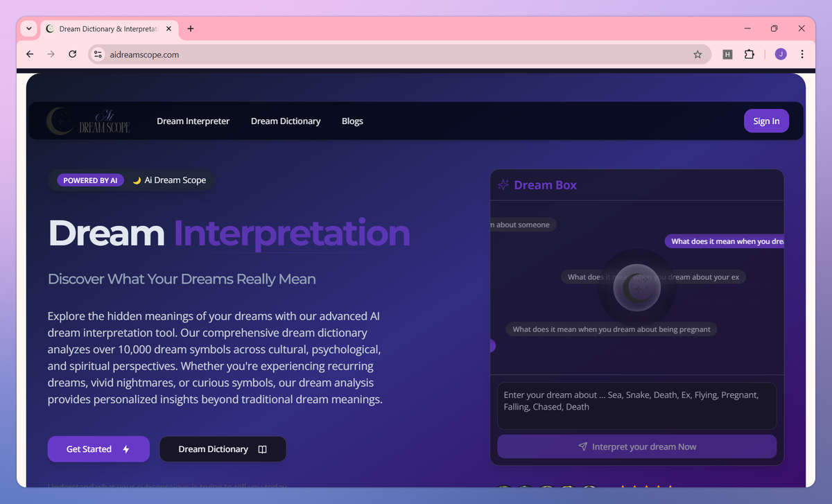Bookmark this page with the star icon
This screenshot has width=832, height=504.
pyautogui.click(x=697, y=54)
